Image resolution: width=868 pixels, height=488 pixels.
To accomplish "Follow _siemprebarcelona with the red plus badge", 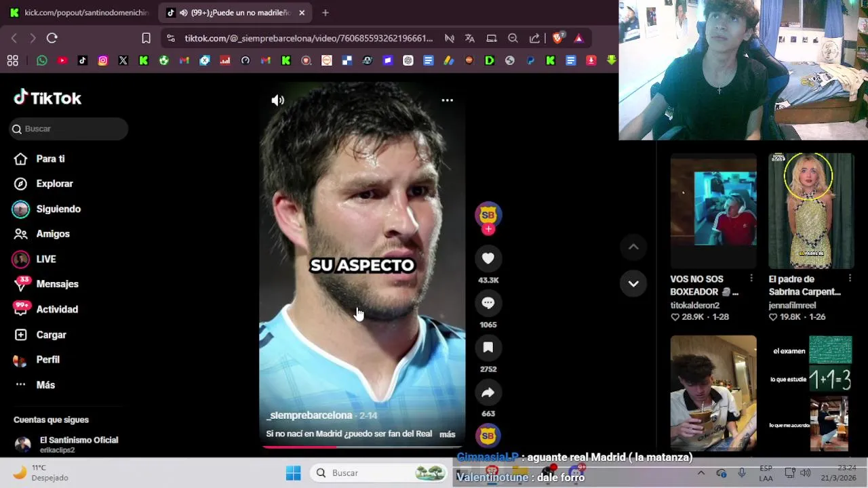I will [488, 229].
